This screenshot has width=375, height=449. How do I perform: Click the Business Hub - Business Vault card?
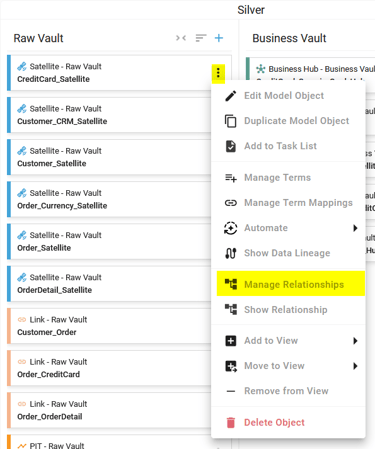click(x=311, y=69)
